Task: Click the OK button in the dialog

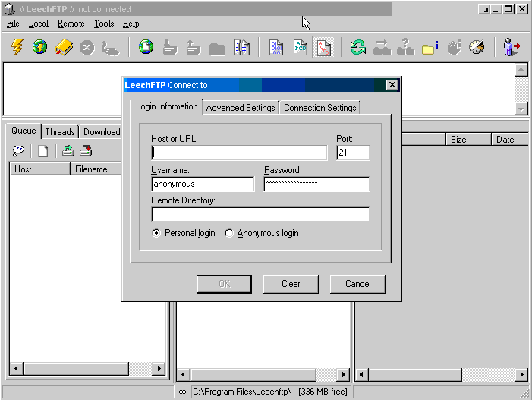Action: point(225,284)
